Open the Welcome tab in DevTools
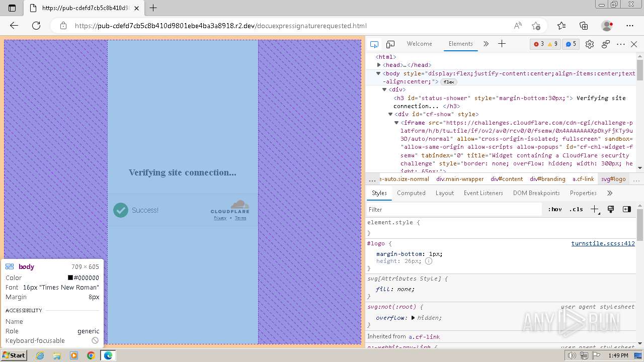The image size is (644, 362). [419, 44]
